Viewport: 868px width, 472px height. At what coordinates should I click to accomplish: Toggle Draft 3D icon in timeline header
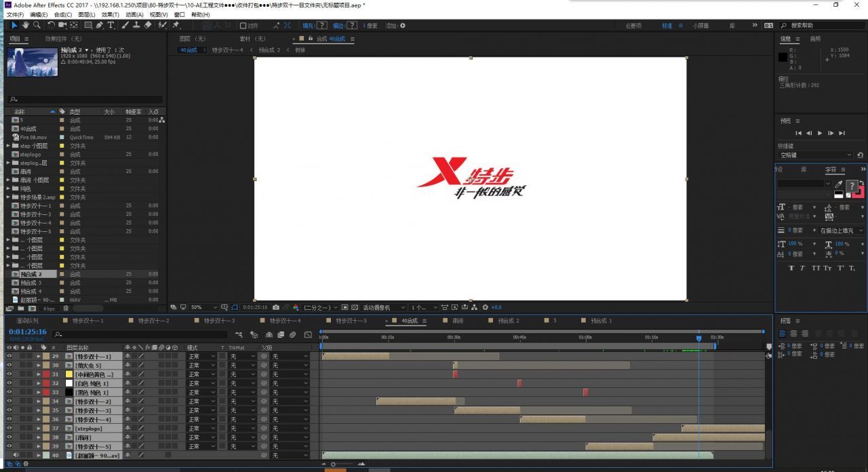coord(254,334)
